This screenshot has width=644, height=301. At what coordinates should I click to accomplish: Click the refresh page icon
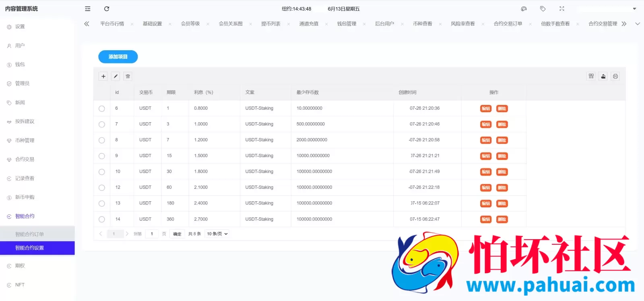click(107, 9)
